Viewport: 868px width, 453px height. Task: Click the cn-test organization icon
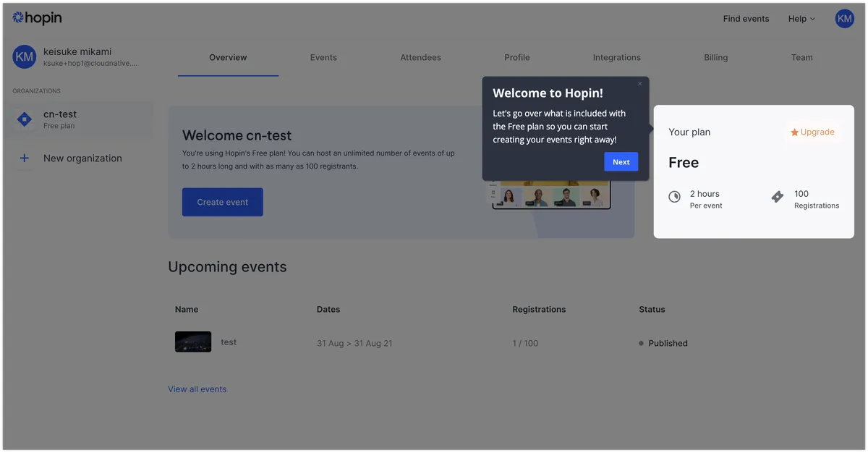(x=25, y=119)
